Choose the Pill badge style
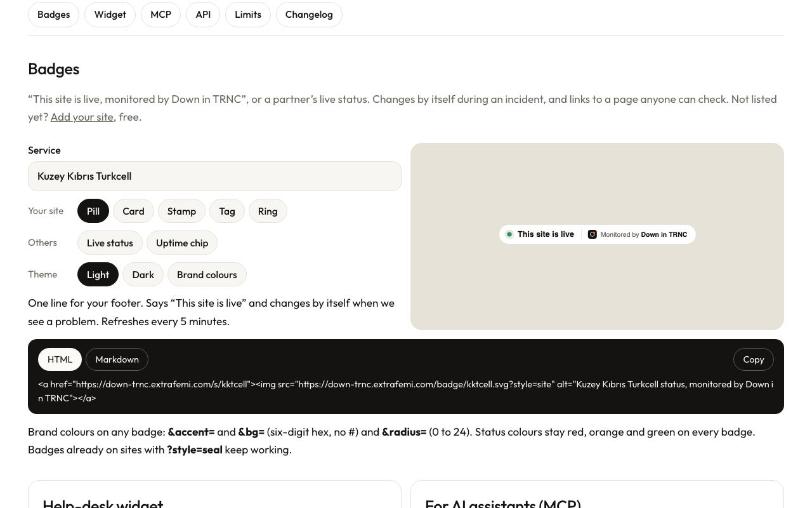This screenshot has width=812, height=508. (93, 211)
